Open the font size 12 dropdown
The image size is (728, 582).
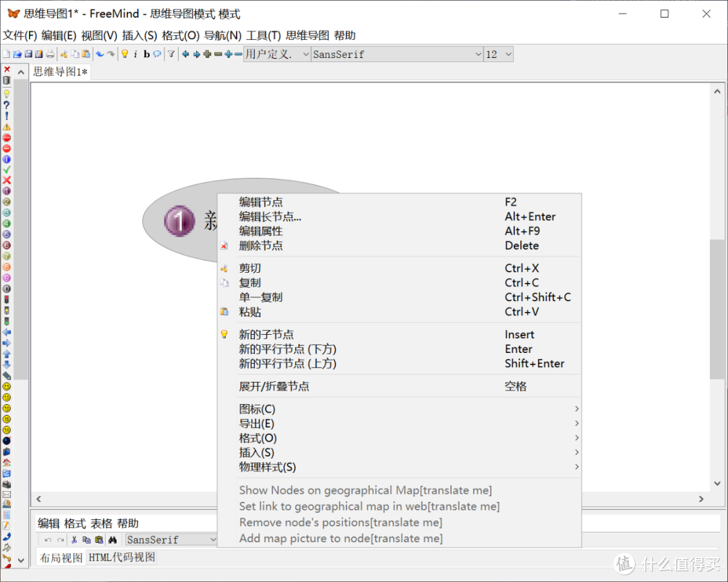[498, 55]
